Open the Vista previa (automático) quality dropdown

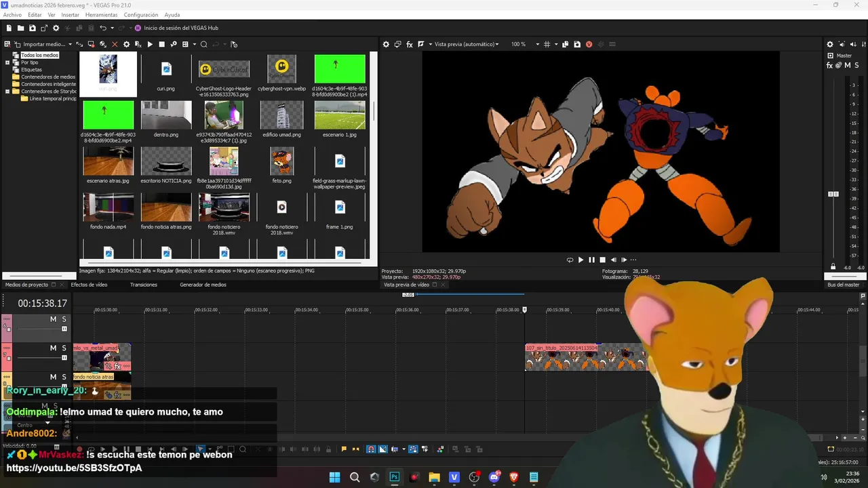467,44
